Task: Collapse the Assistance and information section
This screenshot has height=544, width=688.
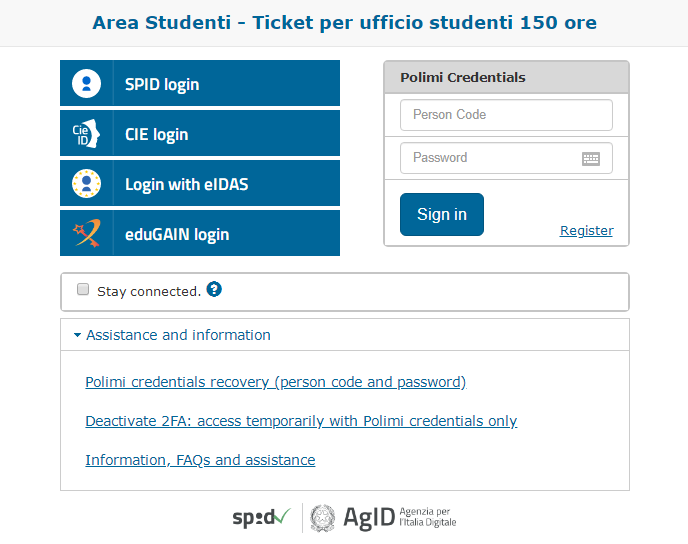Action: pyautogui.click(x=172, y=335)
